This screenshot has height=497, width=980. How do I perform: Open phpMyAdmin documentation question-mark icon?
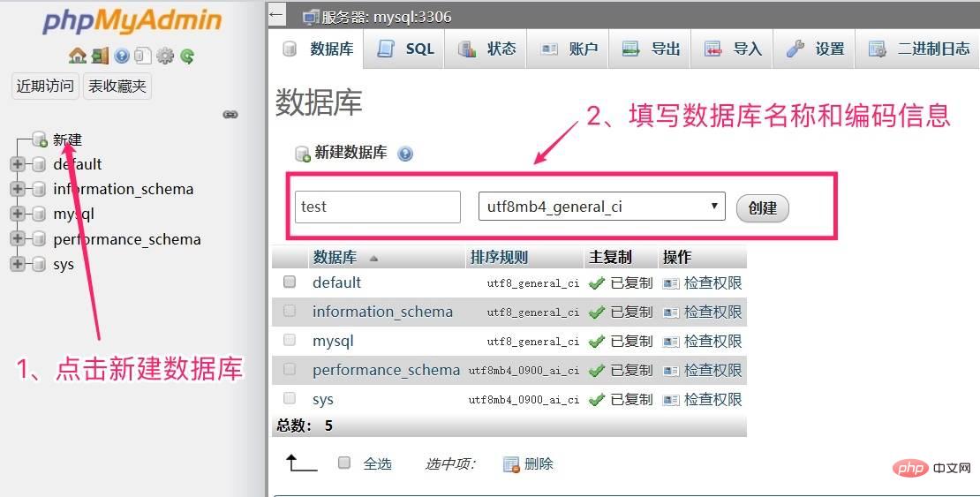[x=122, y=56]
